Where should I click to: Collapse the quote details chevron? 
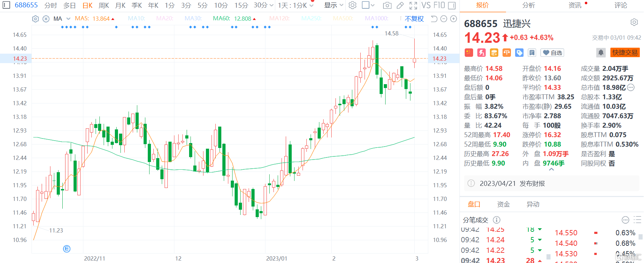tap(552, 170)
